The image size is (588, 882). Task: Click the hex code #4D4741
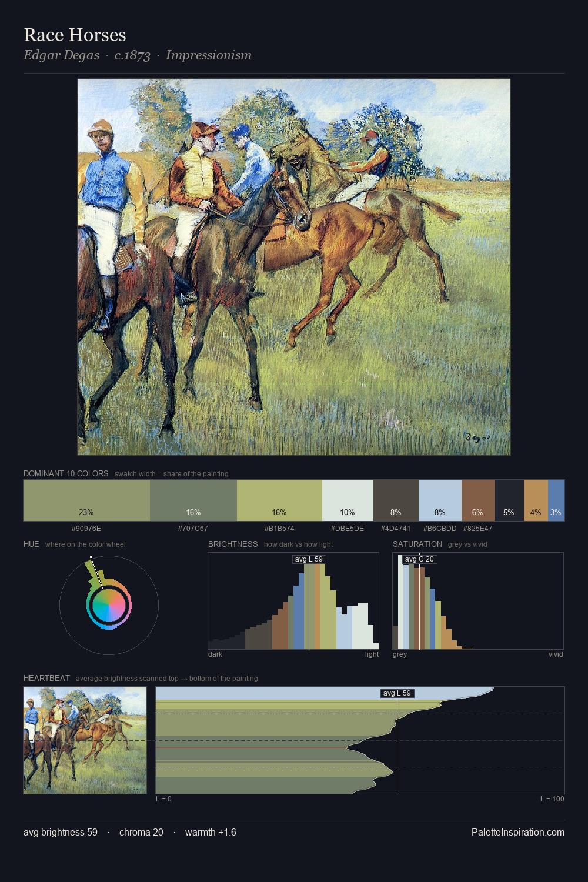(396, 529)
